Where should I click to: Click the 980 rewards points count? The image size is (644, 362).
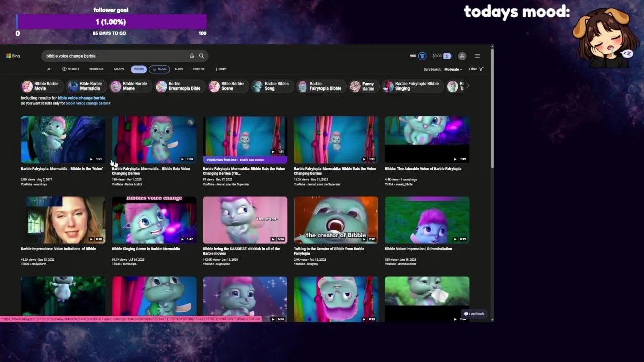[x=413, y=56]
